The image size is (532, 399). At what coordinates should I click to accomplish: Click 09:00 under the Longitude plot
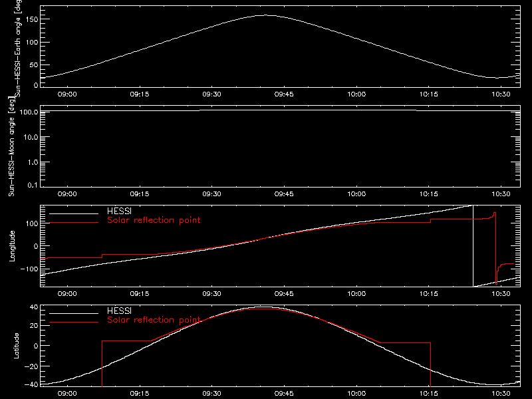(67, 294)
